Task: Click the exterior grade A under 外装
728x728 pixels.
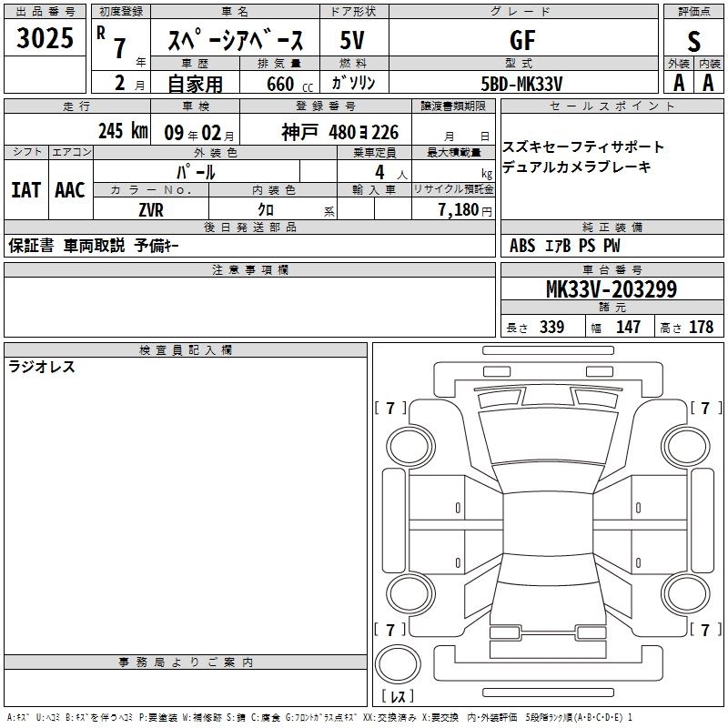Action: pyautogui.click(x=678, y=82)
